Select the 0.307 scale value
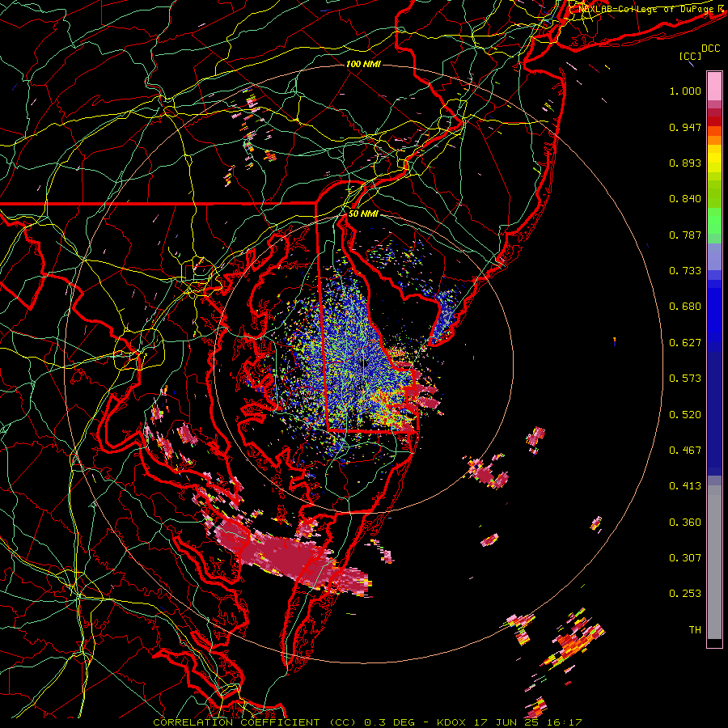The image size is (728, 728). click(x=685, y=558)
